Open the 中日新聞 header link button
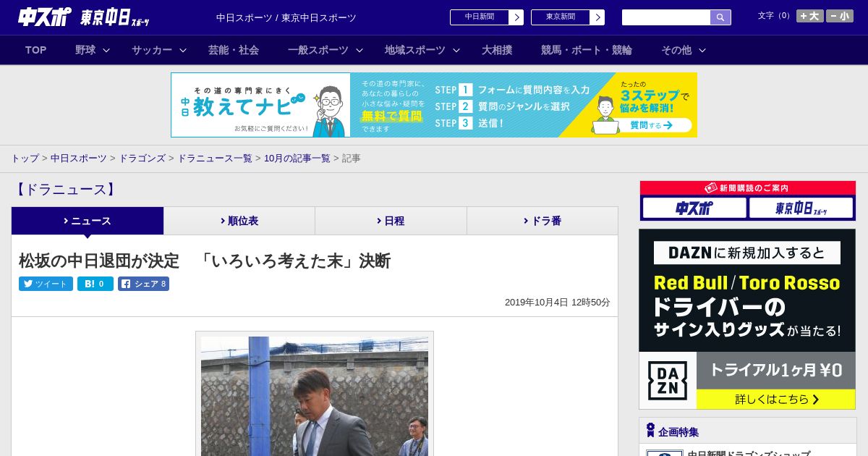 (x=486, y=17)
